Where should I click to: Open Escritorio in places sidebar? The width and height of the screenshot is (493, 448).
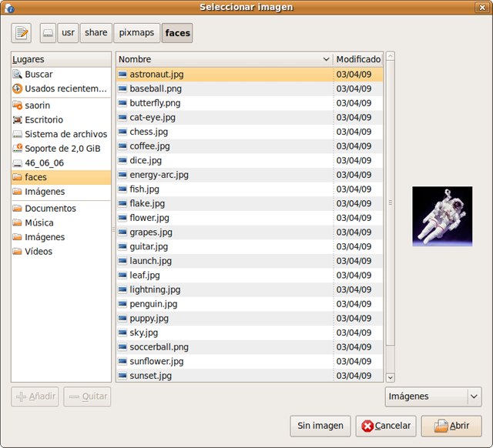point(43,120)
